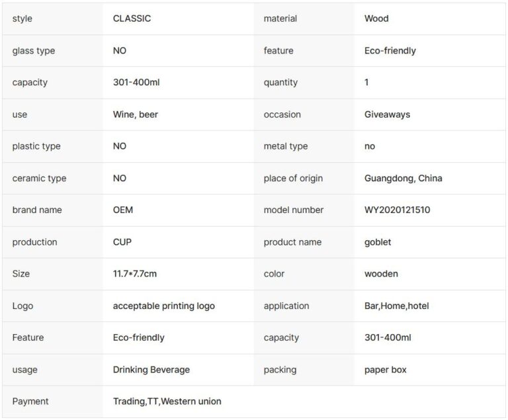Screen dimensions: 508x420
Task: Select the 'paper box' packing value
Action: click(x=385, y=370)
